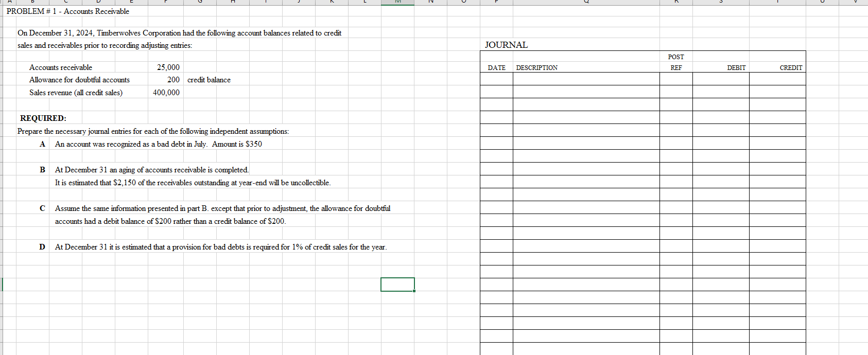Select the JOURNAL heading cell
Image resolution: width=868 pixels, height=355 pixels.
506,45
